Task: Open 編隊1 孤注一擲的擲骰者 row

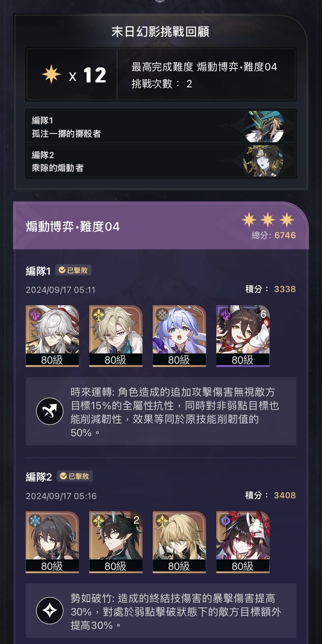Action: coord(161,126)
